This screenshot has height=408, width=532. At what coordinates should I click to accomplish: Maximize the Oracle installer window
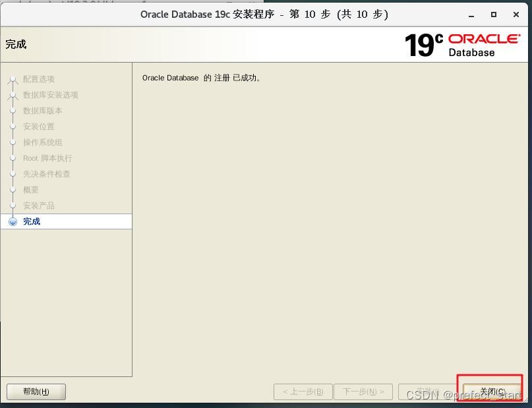494,15
